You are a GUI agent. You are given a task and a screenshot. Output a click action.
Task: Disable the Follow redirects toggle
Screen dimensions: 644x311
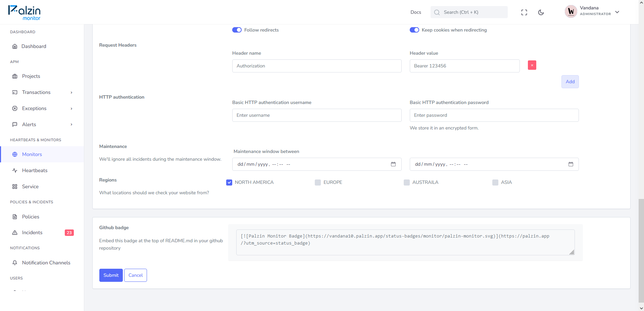coord(237,30)
